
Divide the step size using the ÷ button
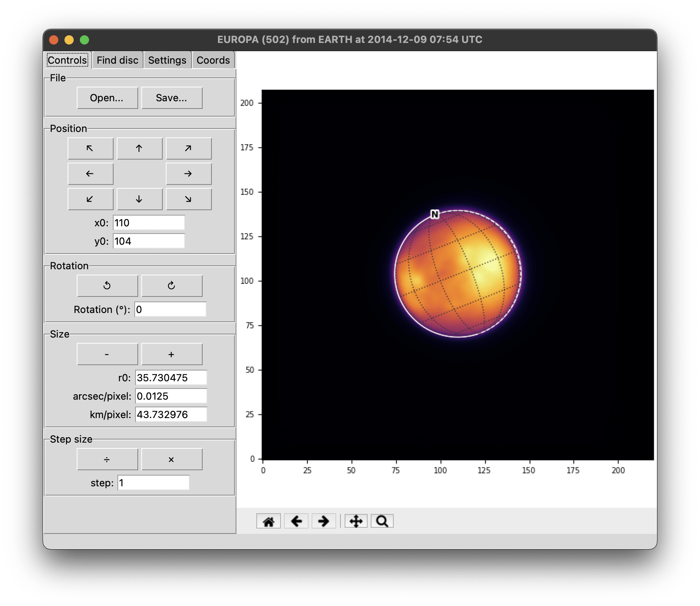[x=107, y=459]
